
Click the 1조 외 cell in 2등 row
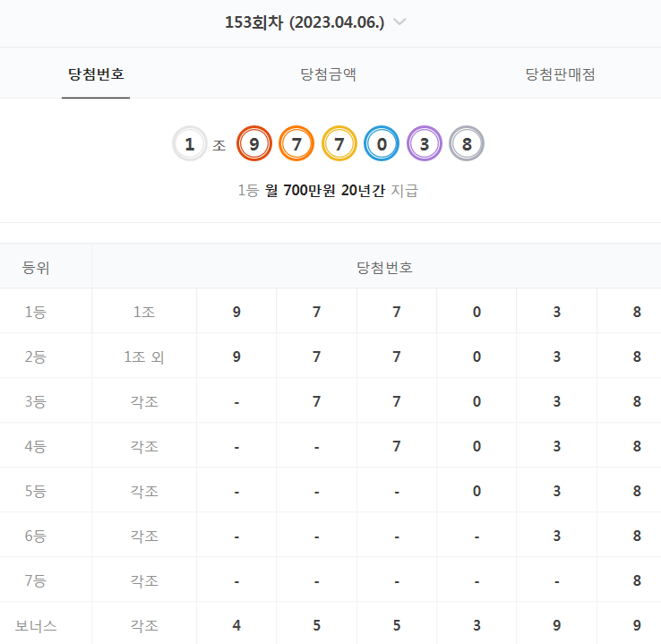[x=144, y=356]
